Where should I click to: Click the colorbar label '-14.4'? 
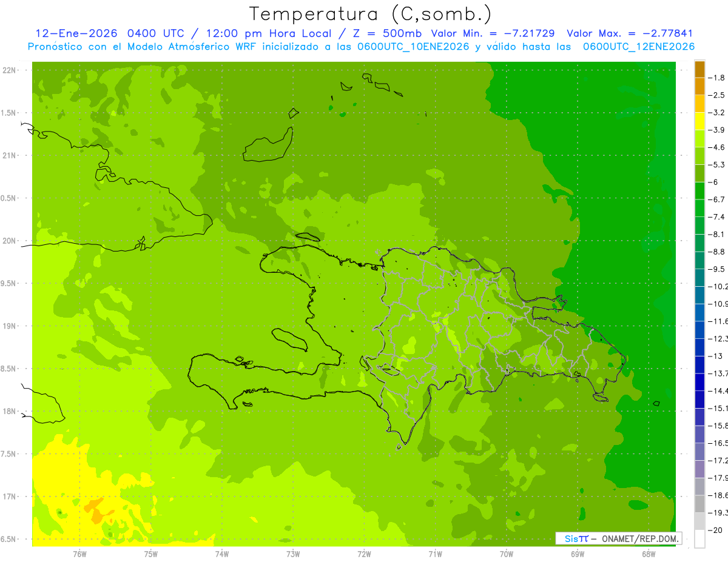718,391
